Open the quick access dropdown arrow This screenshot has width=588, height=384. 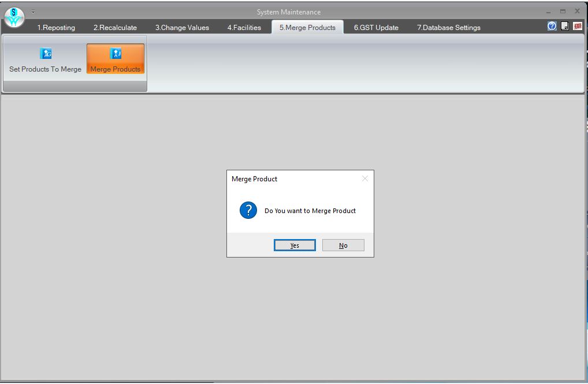pyautogui.click(x=34, y=12)
